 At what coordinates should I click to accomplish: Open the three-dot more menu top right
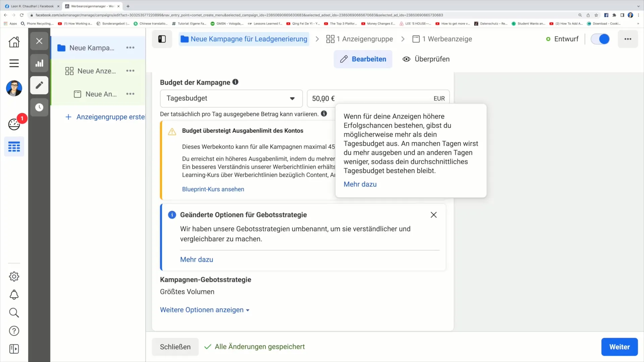[x=628, y=39]
